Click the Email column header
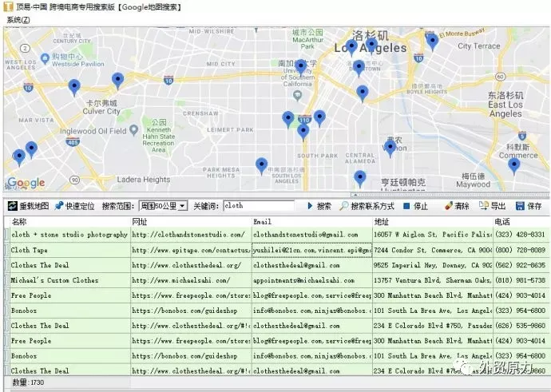The image size is (551, 392). point(312,222)
